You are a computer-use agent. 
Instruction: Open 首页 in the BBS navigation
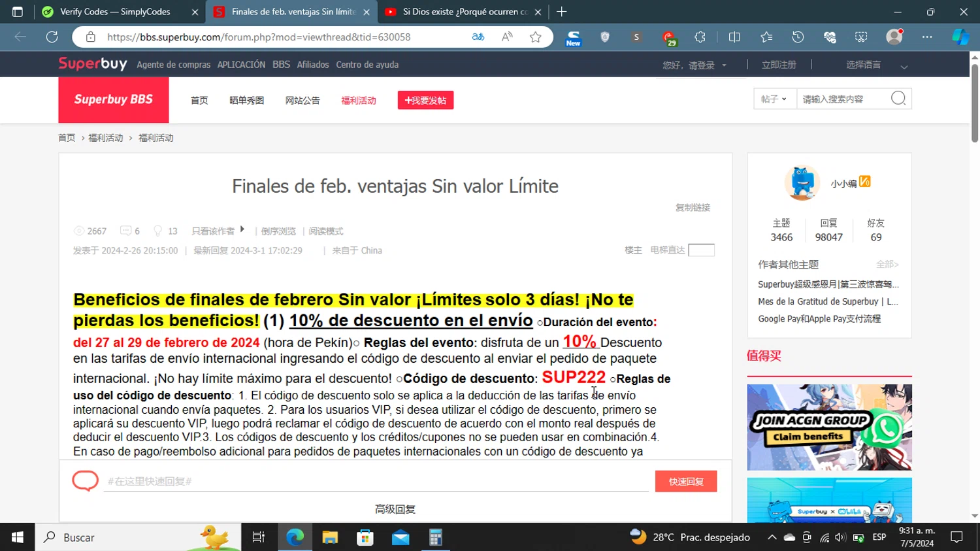[x=199, y=100]
